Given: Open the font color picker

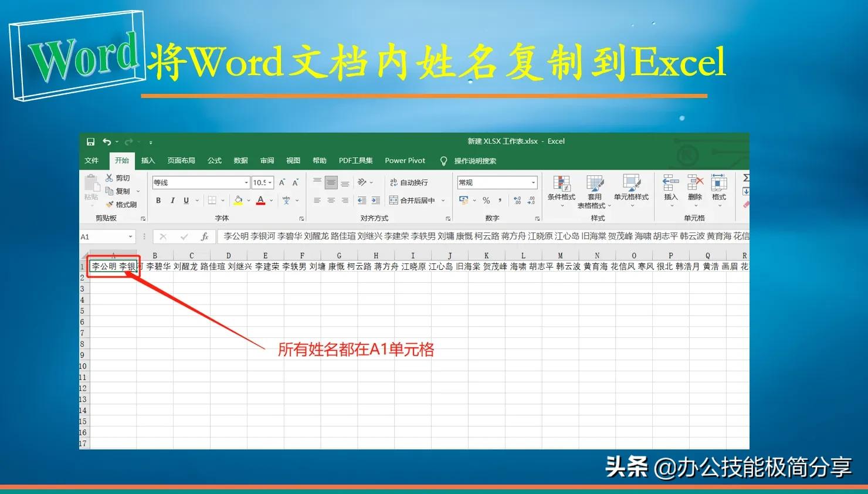Looking at the screenshot, I should [261, 201].
